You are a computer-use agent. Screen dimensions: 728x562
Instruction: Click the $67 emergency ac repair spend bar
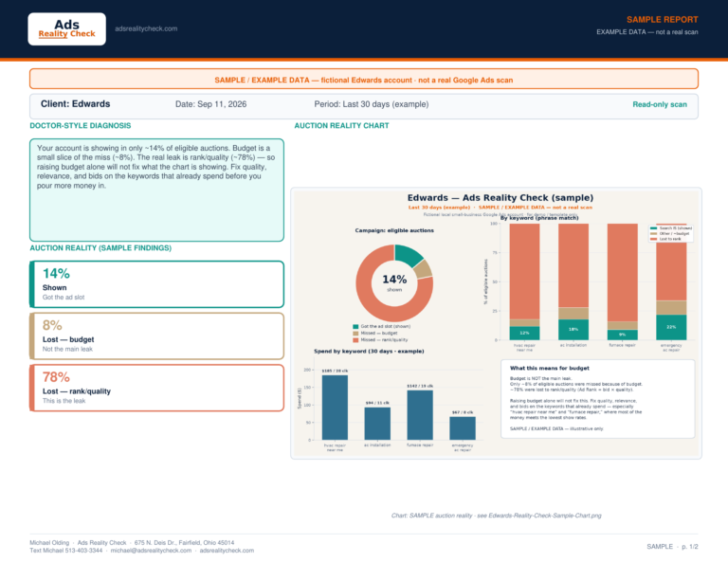point(463,427)
